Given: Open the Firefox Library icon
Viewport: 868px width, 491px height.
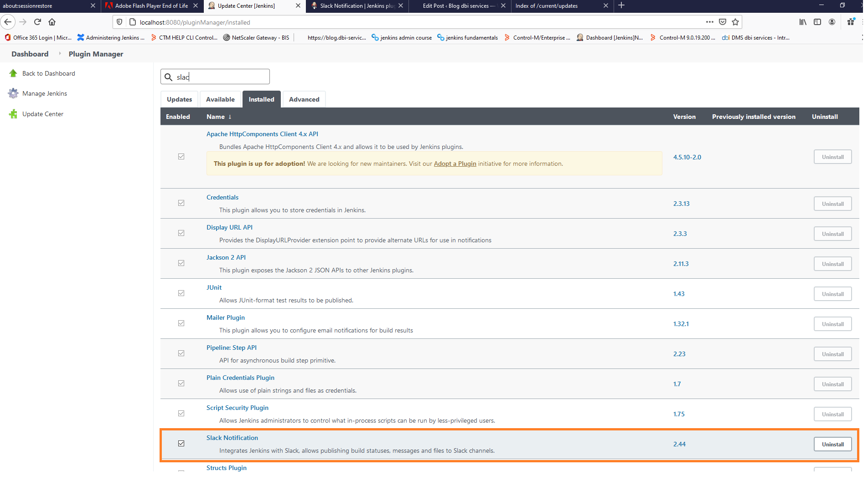Looking at the screenshot, I should pos(803,22).
